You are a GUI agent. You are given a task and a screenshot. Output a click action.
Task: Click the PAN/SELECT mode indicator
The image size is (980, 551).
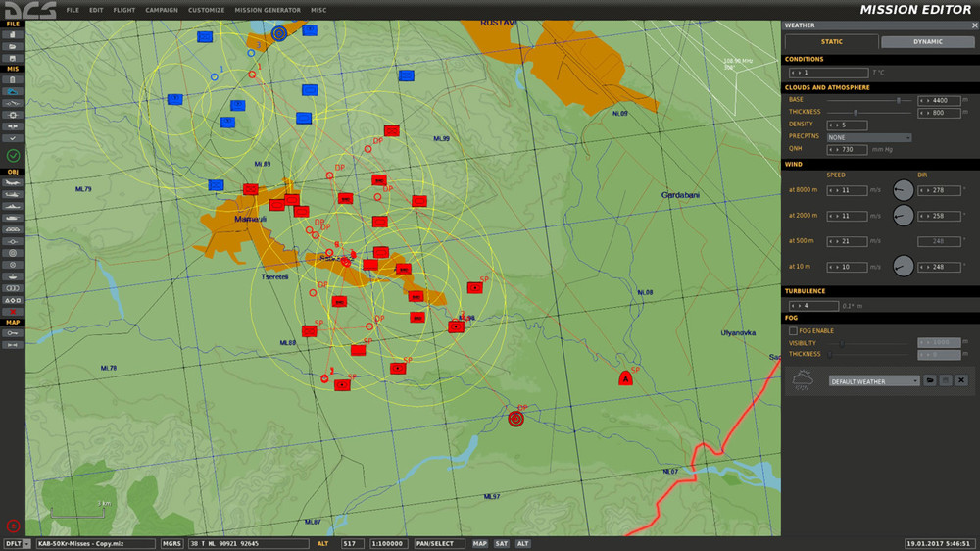tap(439, 543)
